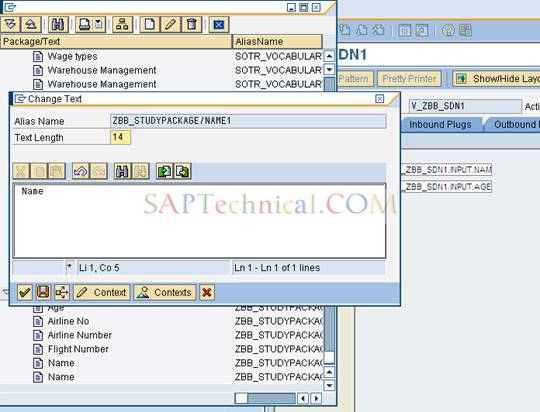The height and width of the screenshot is (412, 540).
Task: Select the first Name row in list
Action: pyautogui.click(x=61, y=363)
